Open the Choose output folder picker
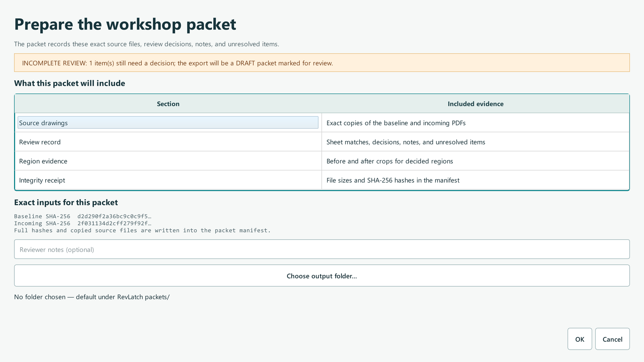Image resolution: width=644 pixels, height=362 pixels. (322, 276)
